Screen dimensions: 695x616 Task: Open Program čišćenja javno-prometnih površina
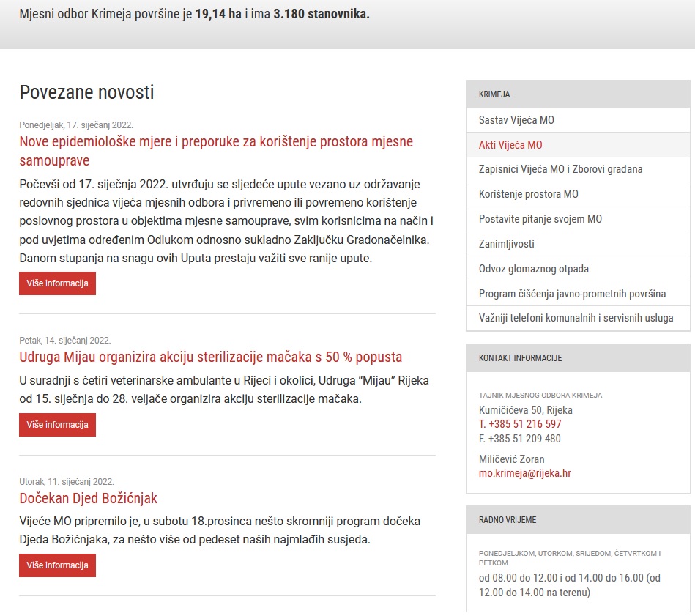pos(572,294)
